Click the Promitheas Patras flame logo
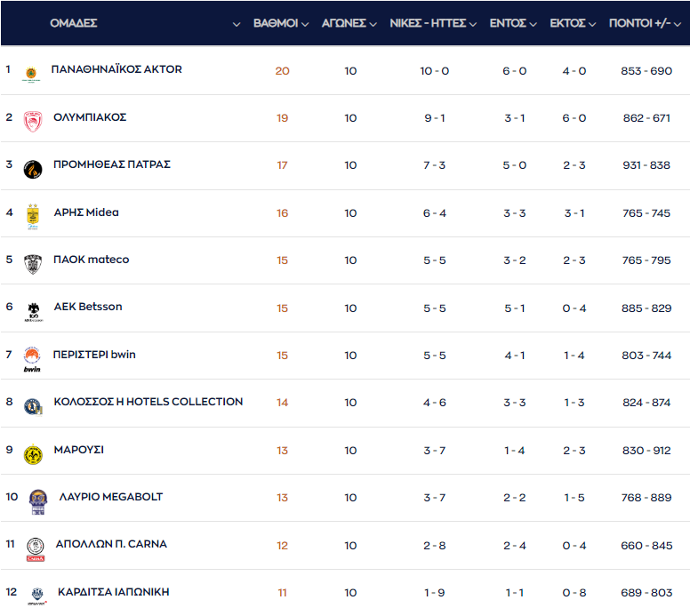The width and height of the screenshot is (690, 616). click(33, 168)
